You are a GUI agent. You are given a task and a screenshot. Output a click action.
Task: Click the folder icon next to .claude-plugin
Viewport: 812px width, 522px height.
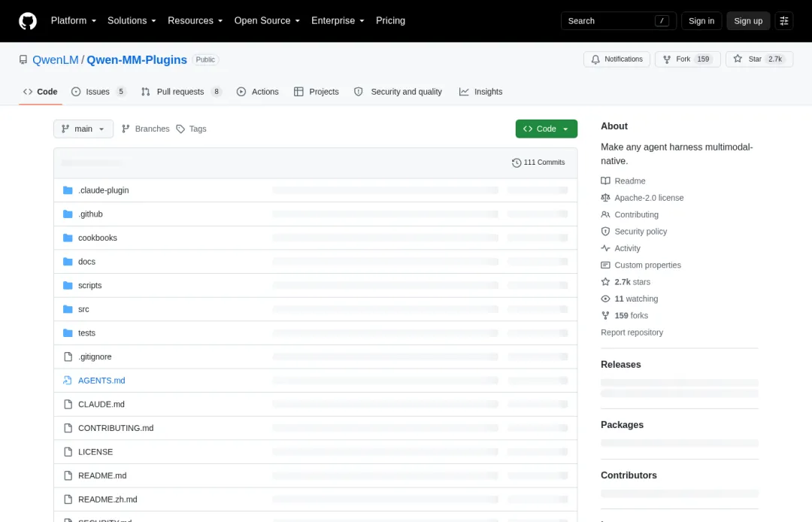[68, 190]
